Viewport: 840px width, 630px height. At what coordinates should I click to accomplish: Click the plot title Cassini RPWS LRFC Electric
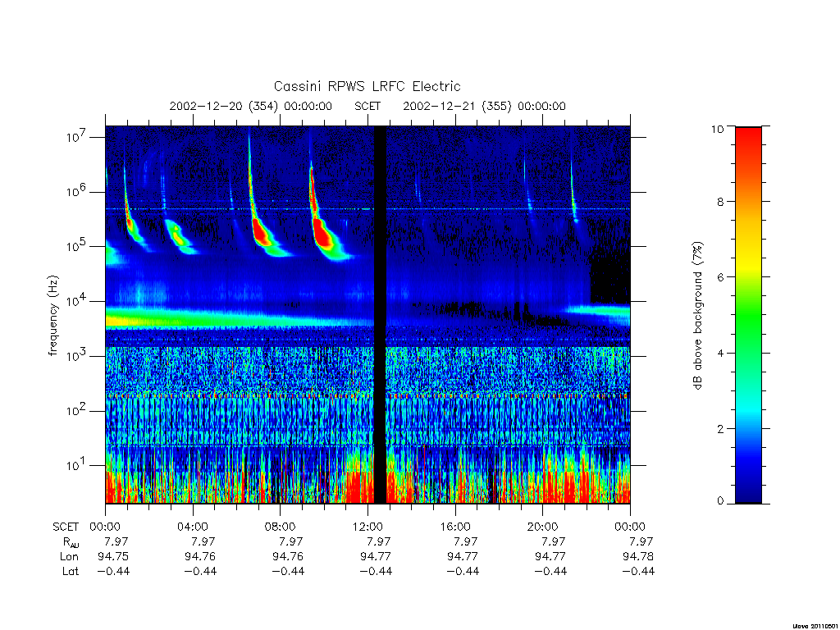click(367, 86)
